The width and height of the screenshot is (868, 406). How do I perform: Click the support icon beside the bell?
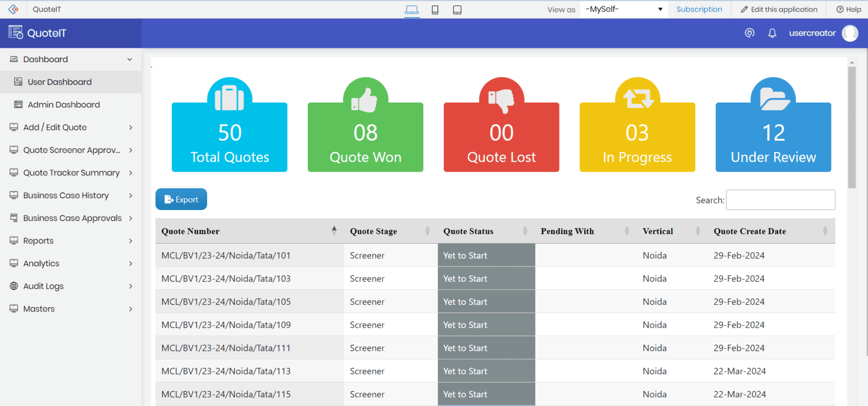749,33
